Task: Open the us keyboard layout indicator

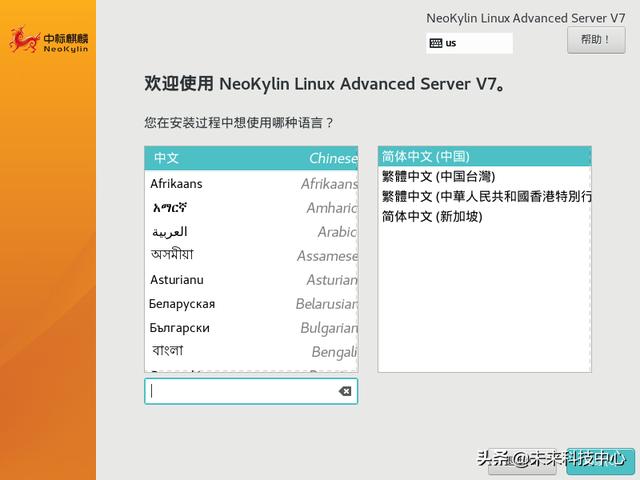Action: click(469, 43)
